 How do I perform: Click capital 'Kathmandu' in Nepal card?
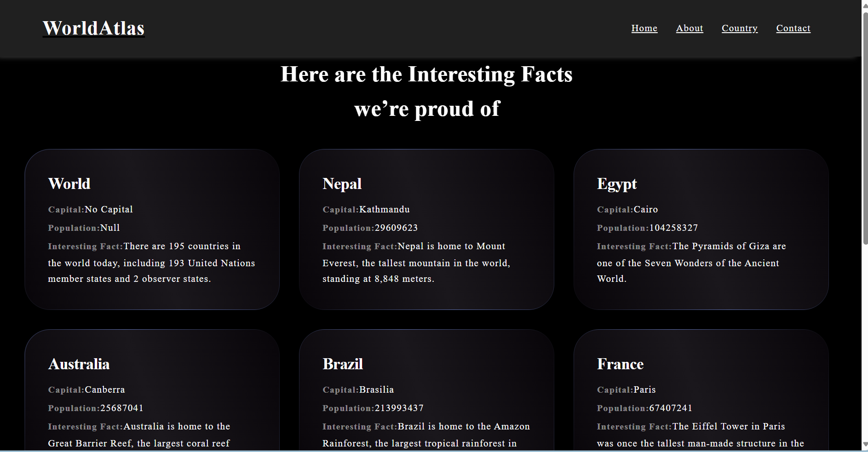pyautogui.click(x=384, y=209)
